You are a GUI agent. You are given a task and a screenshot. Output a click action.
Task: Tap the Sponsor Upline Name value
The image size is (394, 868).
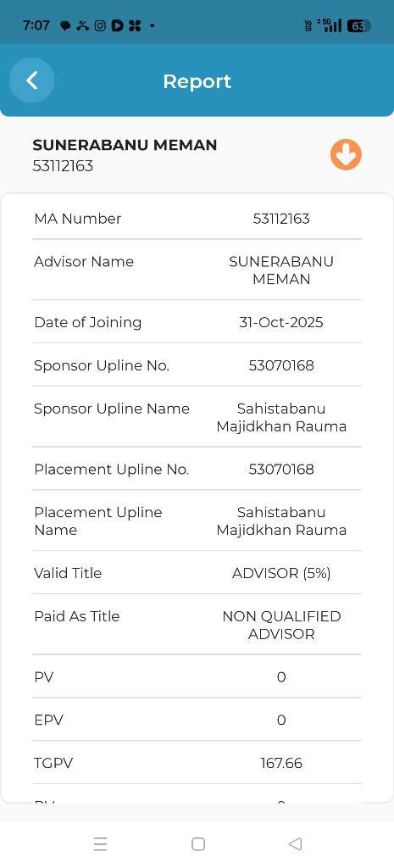(x=281, y=417)
